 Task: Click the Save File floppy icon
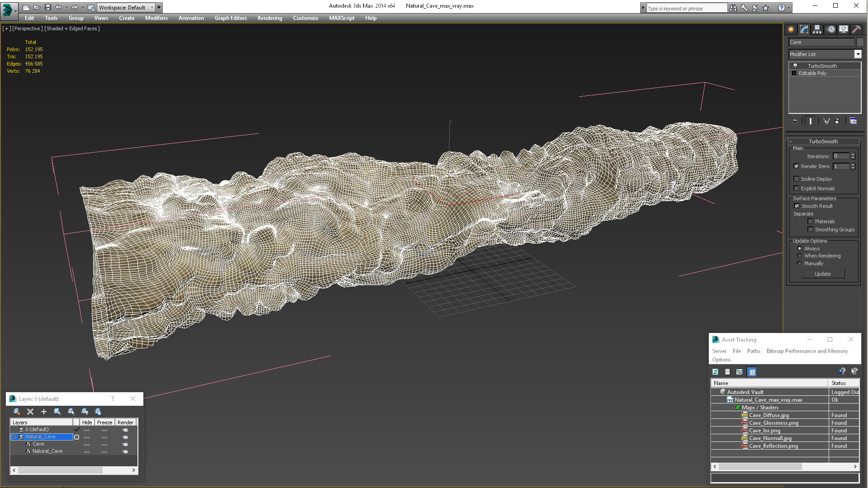[48, 8]
